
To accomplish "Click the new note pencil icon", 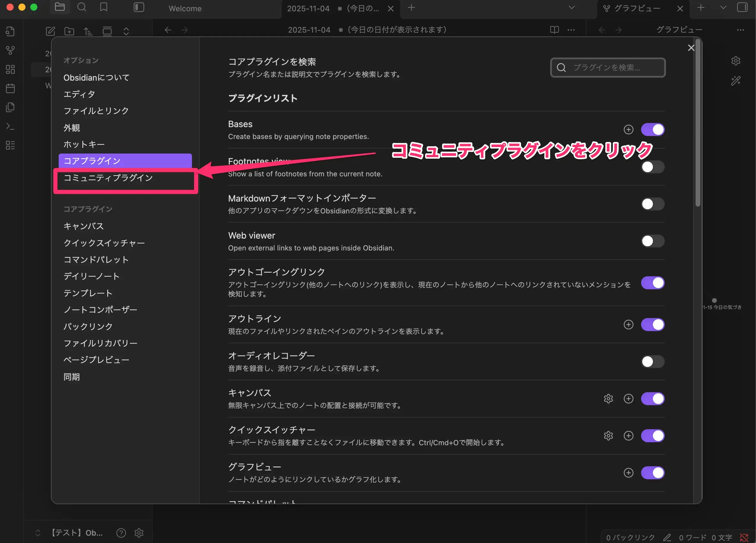I will (x=50, y=31).
